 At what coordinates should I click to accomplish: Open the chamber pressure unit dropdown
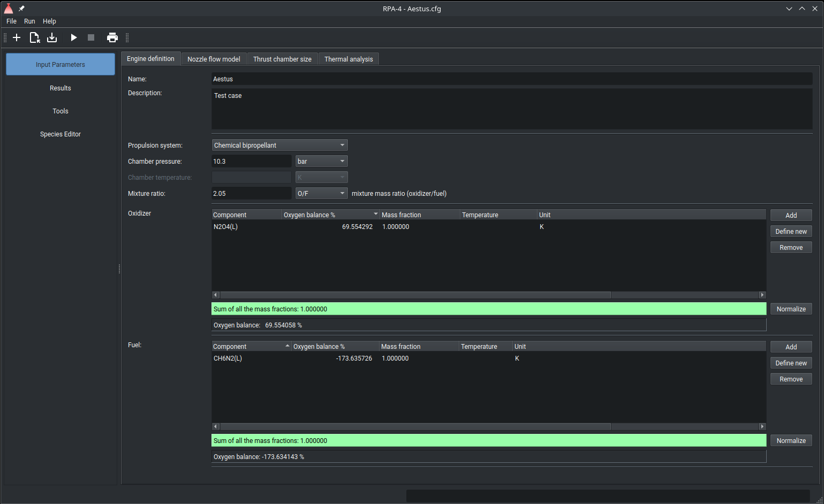(x=321, y=162)
